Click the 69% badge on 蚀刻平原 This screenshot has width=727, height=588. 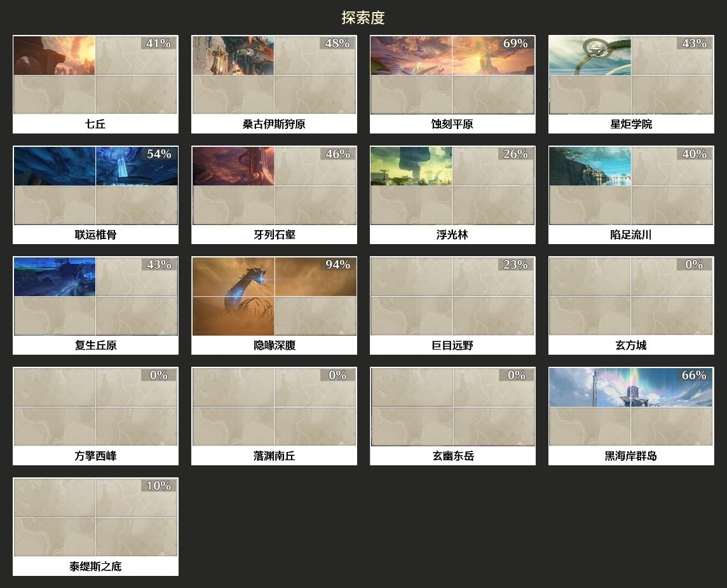coord(515,43)
